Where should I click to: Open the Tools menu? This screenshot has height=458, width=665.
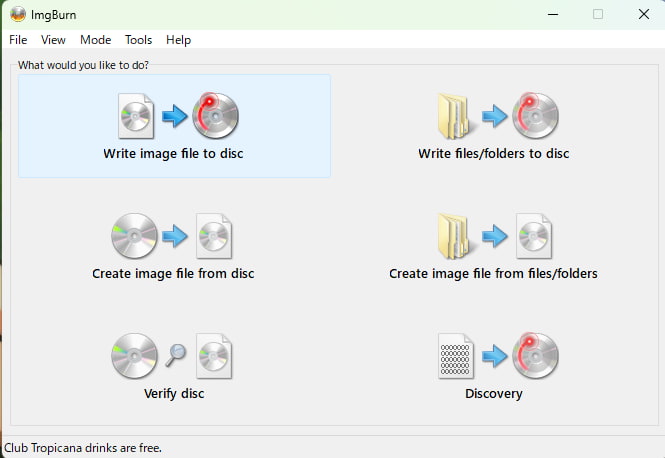pyautogui.click(x=138, y=40)
